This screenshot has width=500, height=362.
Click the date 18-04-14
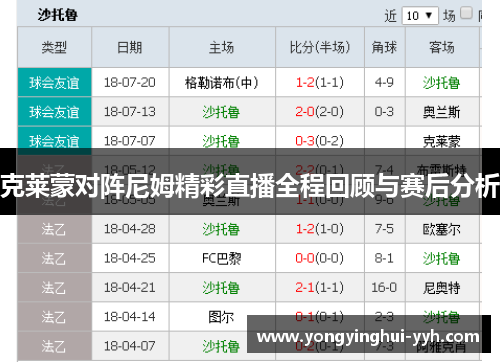pos(130,317)
